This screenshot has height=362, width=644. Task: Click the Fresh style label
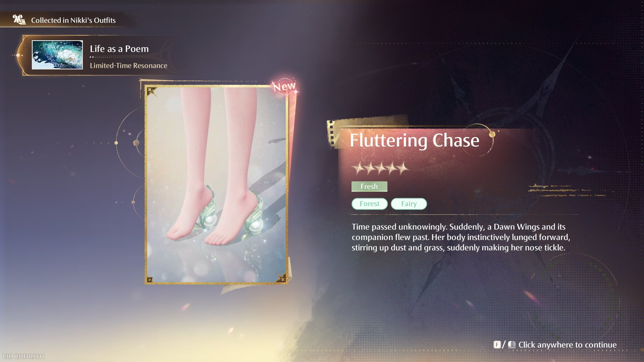tap(369, 186)
